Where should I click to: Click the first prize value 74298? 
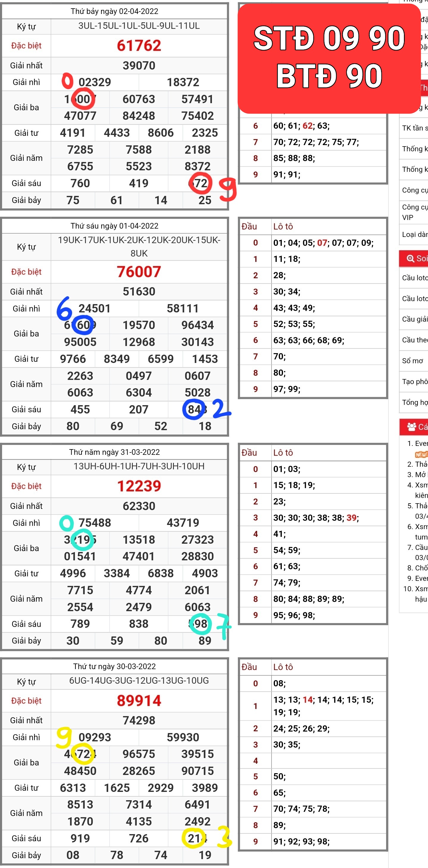pyautogui.click(x=139, y=720)
